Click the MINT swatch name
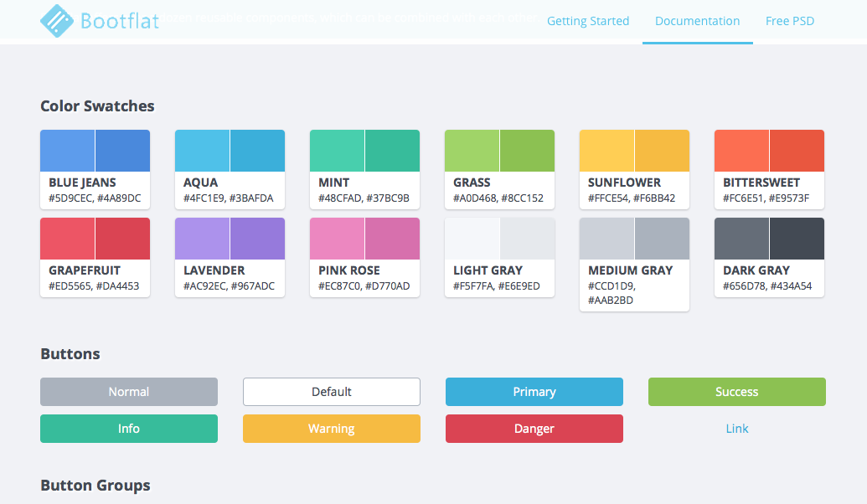 tap(334, 183)
